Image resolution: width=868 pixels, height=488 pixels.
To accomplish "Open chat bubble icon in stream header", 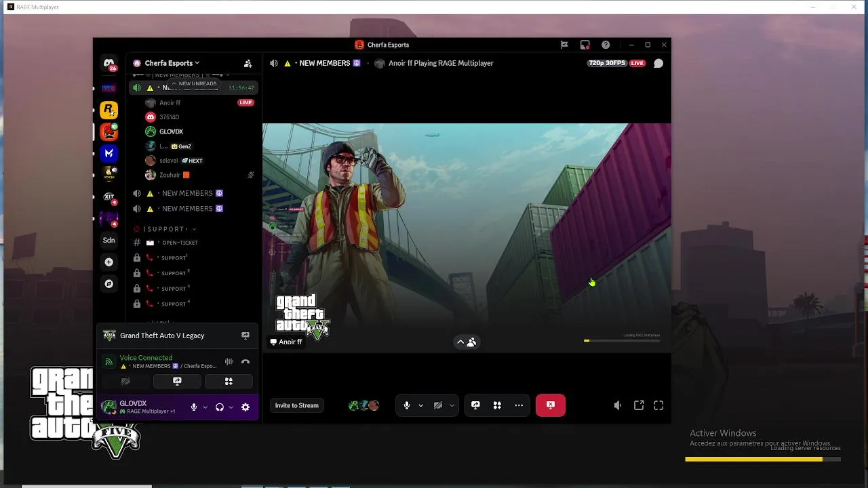I will 658,63.
